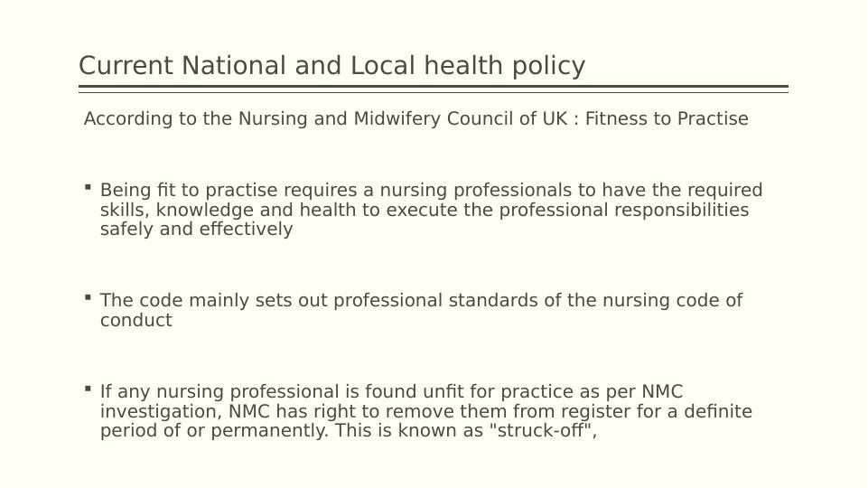The width and height of the screenshot is (868, 488).
Task: Click the words 'Fitness to Practise'
Action: (x=667, y=119)
